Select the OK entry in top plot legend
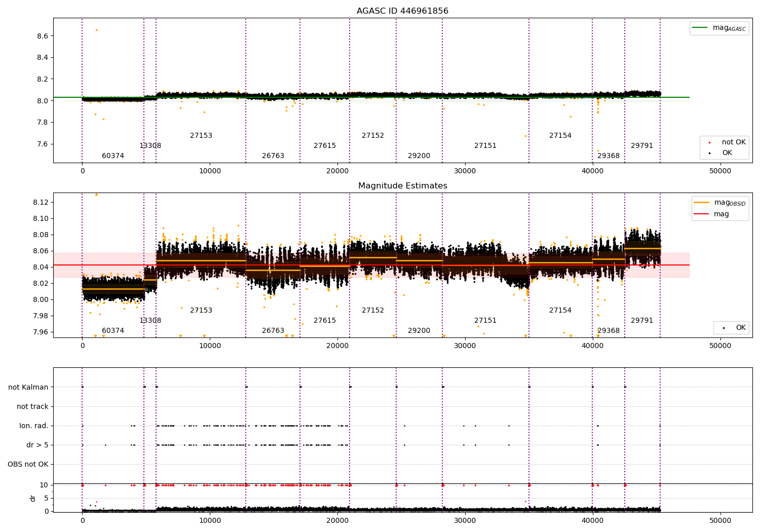The width and height of the screenshot is (760, 532). tap(727, 153)
